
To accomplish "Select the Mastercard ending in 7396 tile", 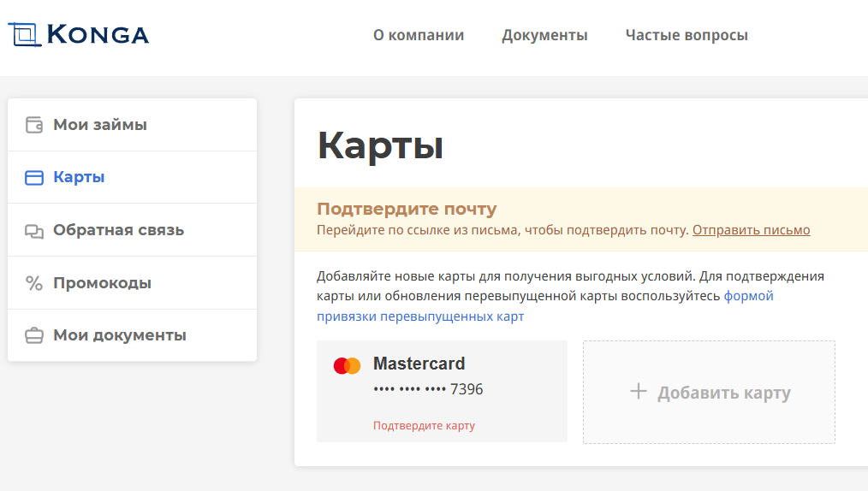I will tap(442, 391).
